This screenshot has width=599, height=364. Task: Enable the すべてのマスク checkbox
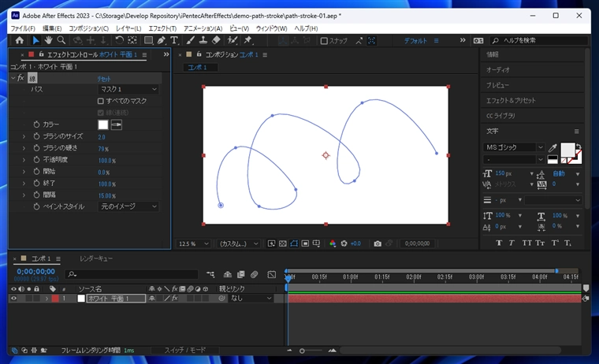[x=101, y=101]
